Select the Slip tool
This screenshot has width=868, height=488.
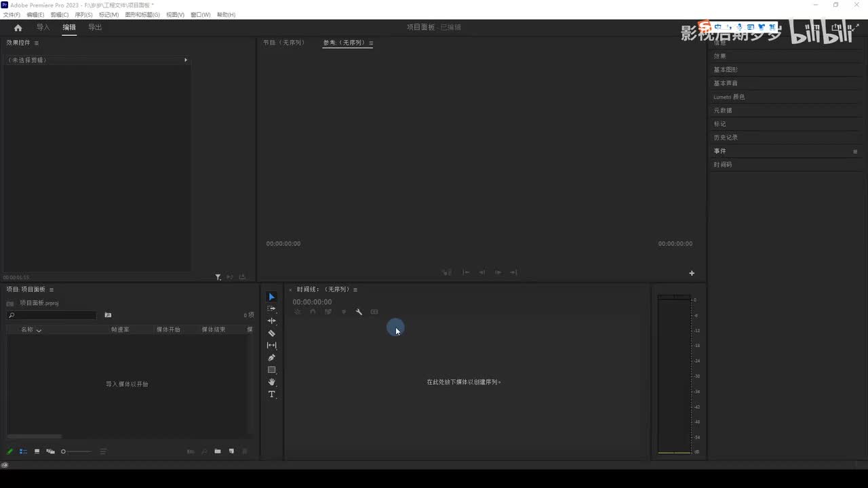tap(271, 346)
